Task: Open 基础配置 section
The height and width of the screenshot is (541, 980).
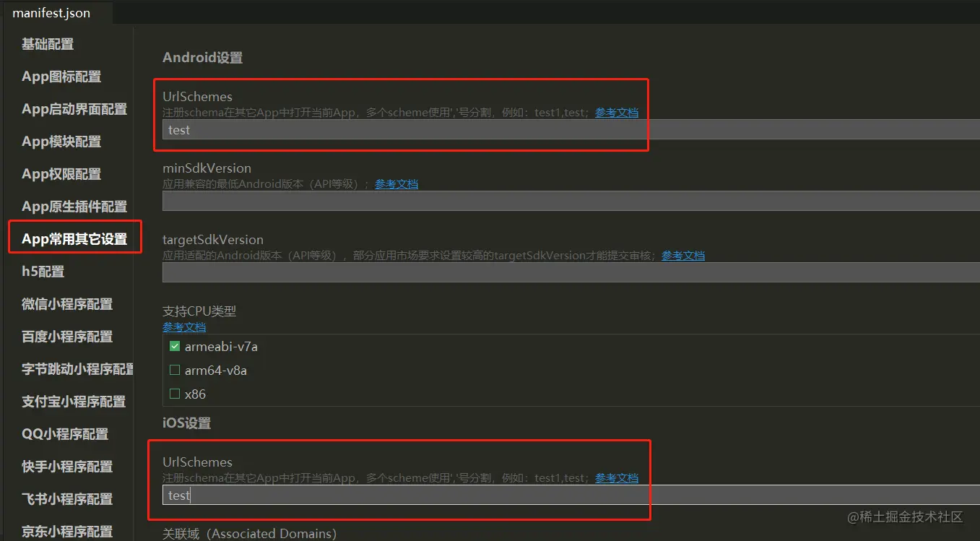Action: [x=48, y=44]
